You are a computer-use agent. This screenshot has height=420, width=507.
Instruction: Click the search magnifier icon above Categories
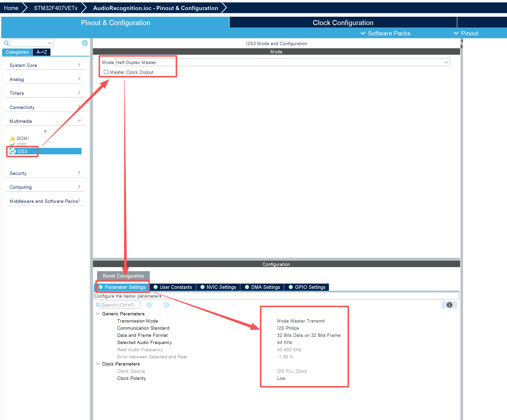click(x=6, y=43)
